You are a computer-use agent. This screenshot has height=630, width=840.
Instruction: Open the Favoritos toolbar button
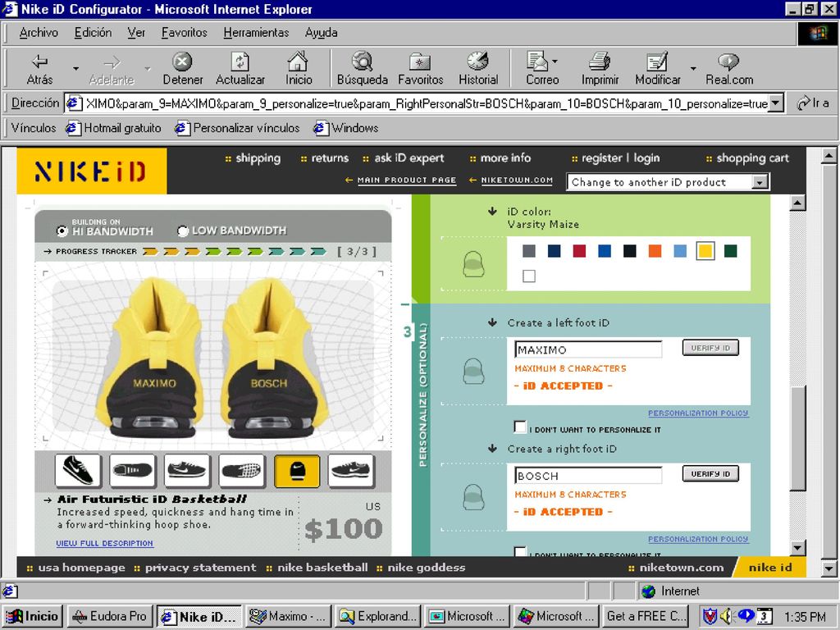pos(421,69)
